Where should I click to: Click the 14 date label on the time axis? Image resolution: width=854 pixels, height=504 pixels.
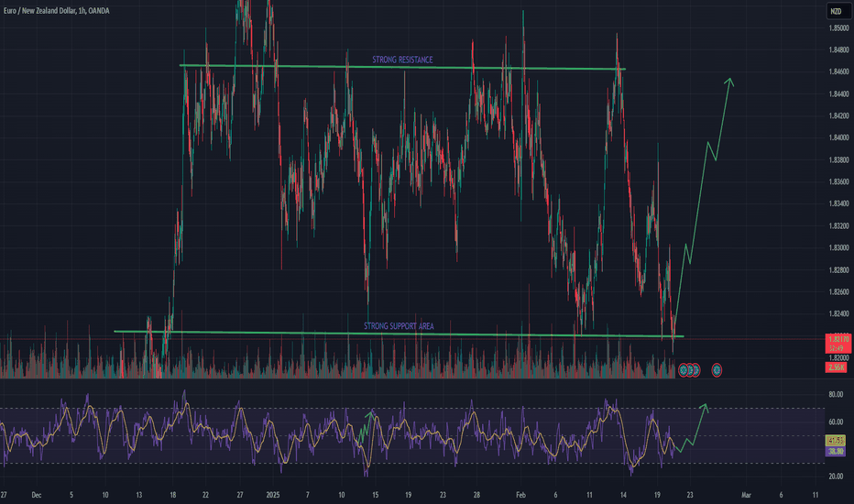tap(623, 495)
